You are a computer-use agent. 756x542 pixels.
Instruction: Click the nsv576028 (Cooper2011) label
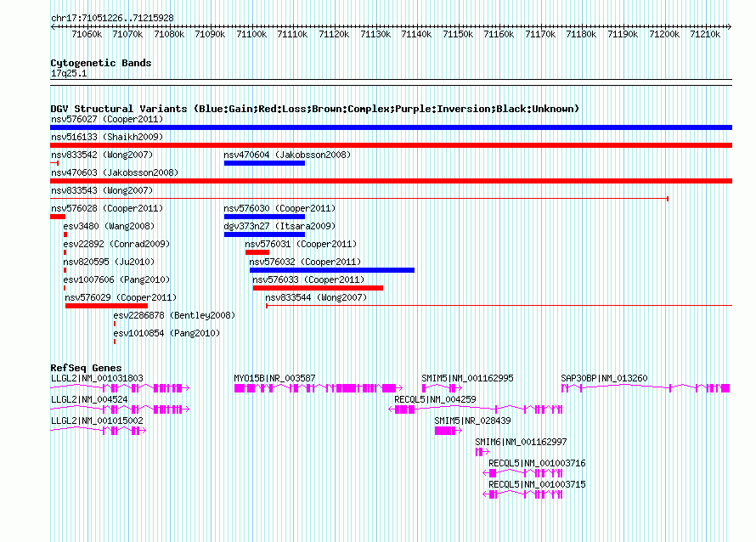pyautogui.click(x=107, y=208)
